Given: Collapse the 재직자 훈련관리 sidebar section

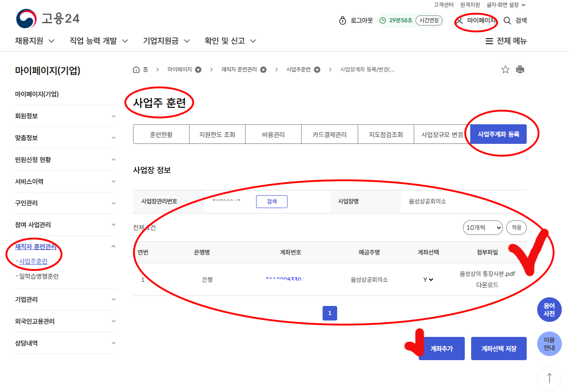Looking at the screenshot, I should click(x=113, y=247).
